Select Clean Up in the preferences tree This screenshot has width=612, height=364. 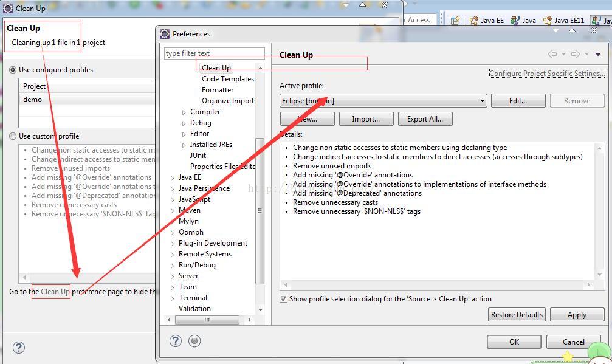coord(216,68)
